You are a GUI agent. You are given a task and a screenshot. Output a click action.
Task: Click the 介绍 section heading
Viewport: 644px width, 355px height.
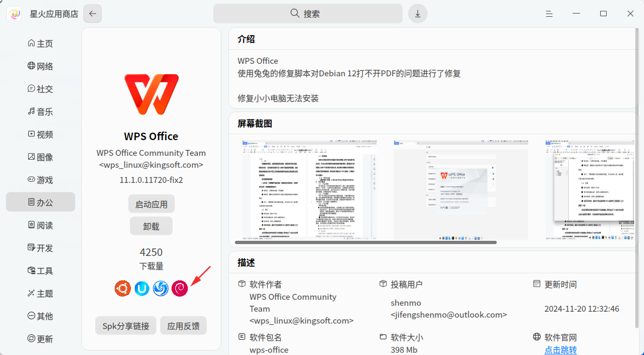point(246,39)
